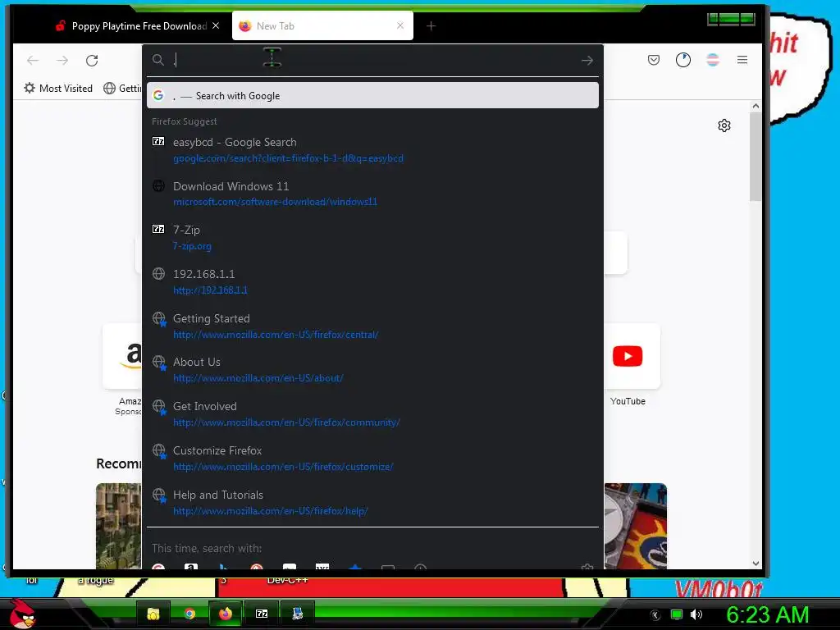Focus the address bar text field
The image size is (840, 630).
pos(375,60)
